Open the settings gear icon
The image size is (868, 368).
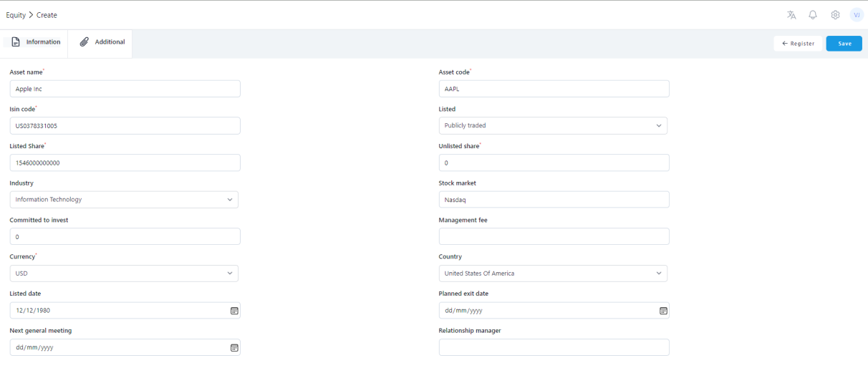(835, 15)
